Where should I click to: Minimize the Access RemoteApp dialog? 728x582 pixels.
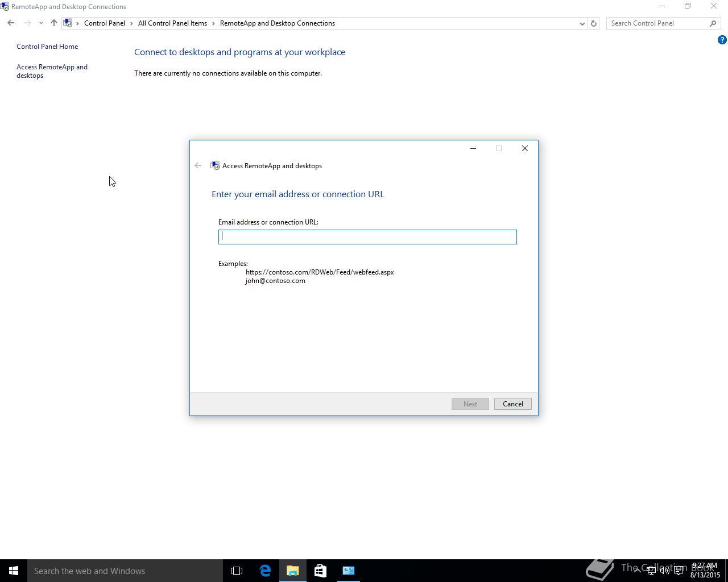click(473, 148)
